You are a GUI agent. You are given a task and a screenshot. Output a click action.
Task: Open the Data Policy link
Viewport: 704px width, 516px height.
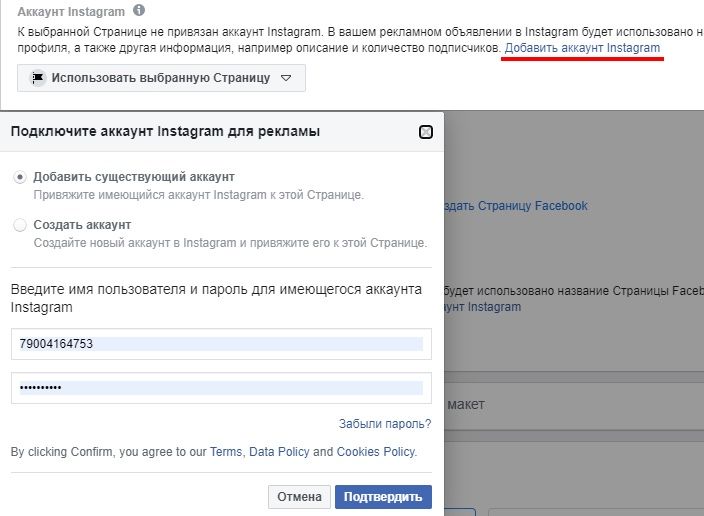pos(279,451)
